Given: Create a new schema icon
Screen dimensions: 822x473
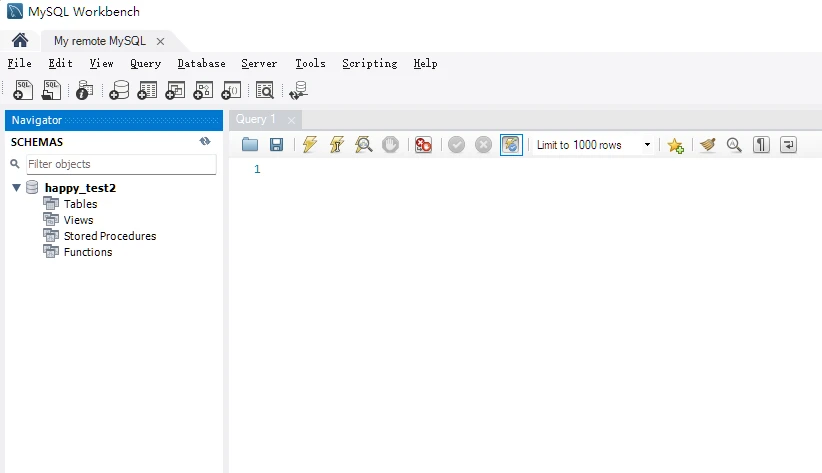Looking at the screenshot, I should pos(119,90).
